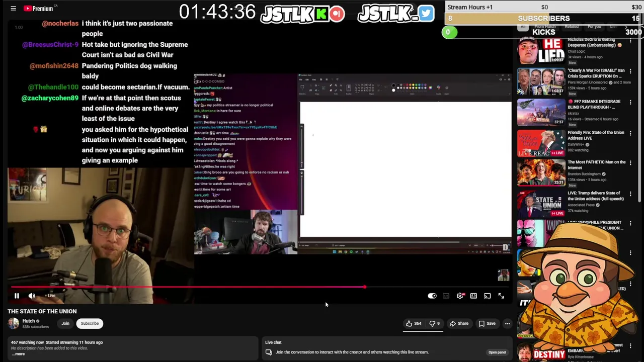Open the player settings gear
The width and height of the screenshot is (644, 362).
click(x=460, y=296)
